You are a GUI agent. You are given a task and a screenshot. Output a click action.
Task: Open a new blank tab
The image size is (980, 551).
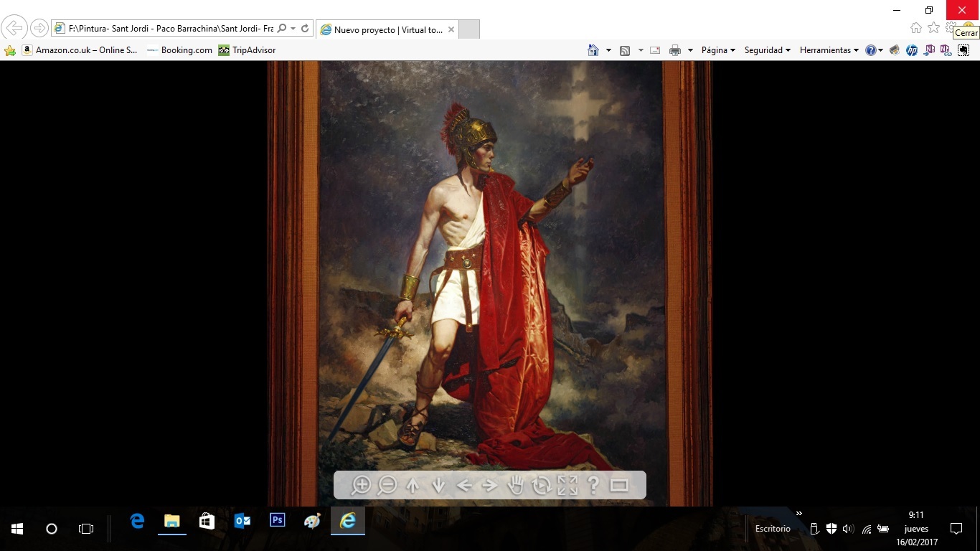(x=468, y=29)
